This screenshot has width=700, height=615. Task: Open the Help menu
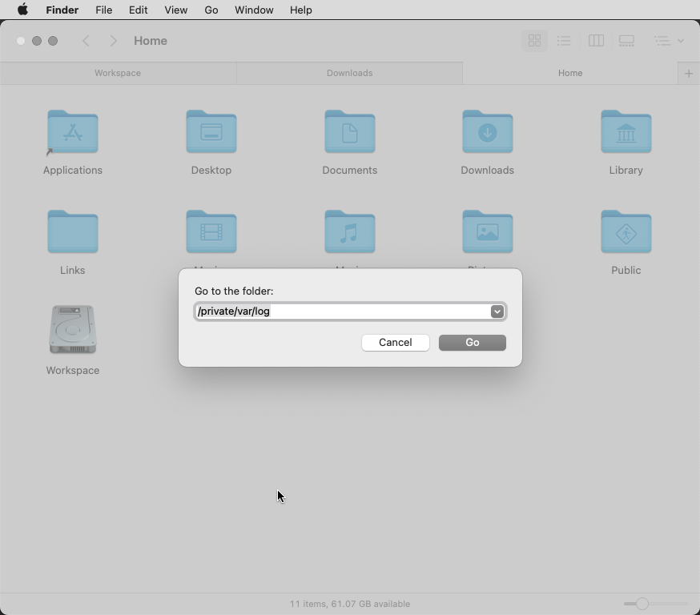tap(301, 10)
